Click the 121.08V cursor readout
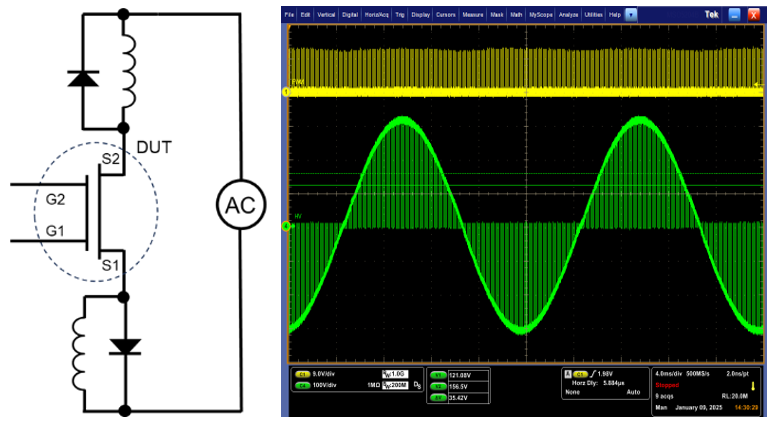The image size is (778, 424). coord(459,375)
